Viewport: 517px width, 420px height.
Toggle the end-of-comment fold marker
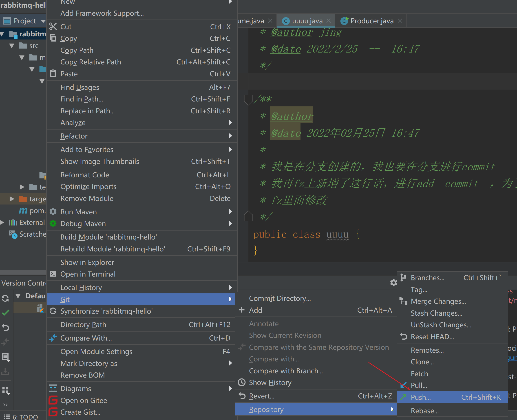[x=248, y=217]
